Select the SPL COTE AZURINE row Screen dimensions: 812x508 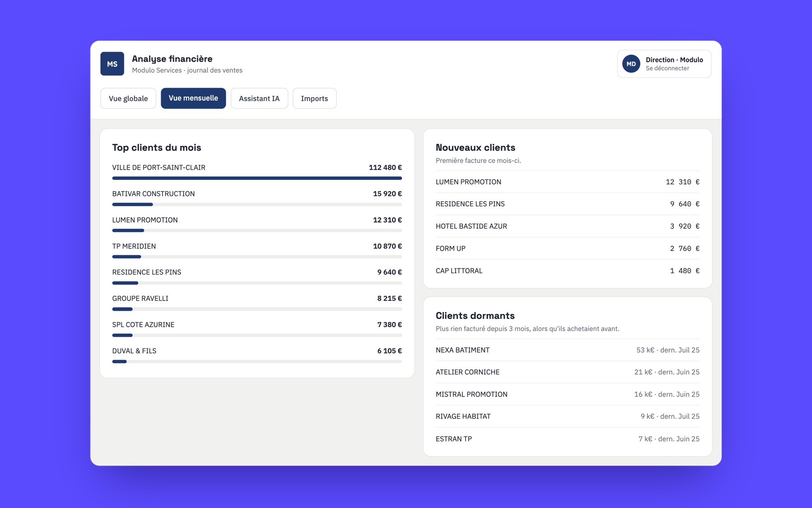(x=257, y=329)
